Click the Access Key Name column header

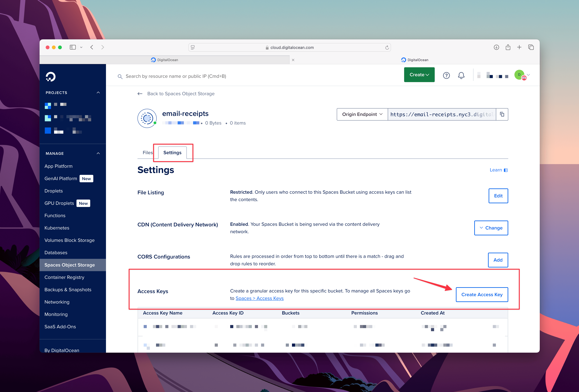tap(163, 313)
